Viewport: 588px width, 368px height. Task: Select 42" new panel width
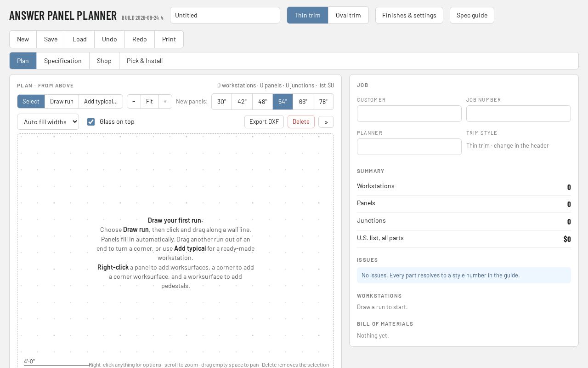(242, 102)
